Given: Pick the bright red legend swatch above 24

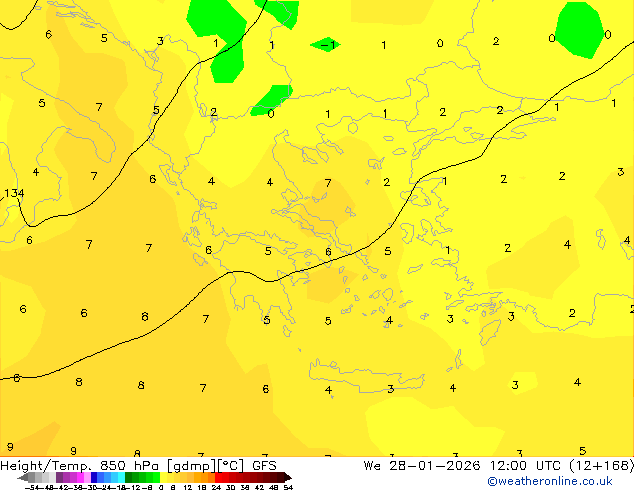Looking at the screenshot, I should (218, 477).
